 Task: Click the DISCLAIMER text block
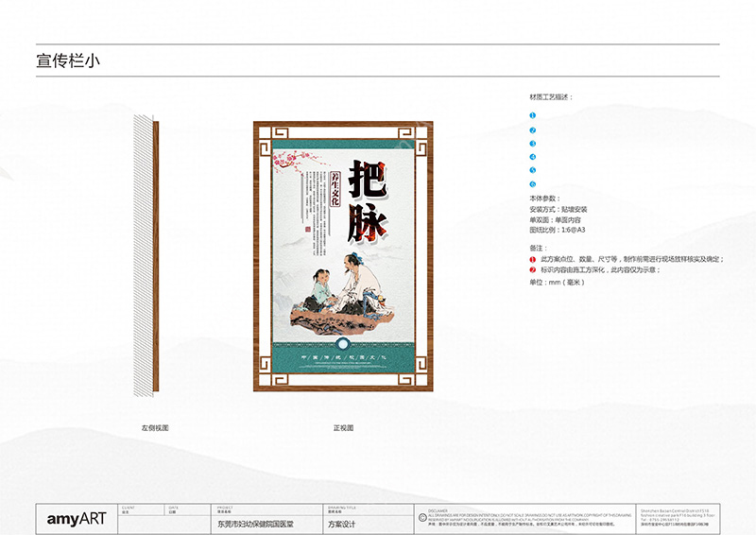click(529, 518)
